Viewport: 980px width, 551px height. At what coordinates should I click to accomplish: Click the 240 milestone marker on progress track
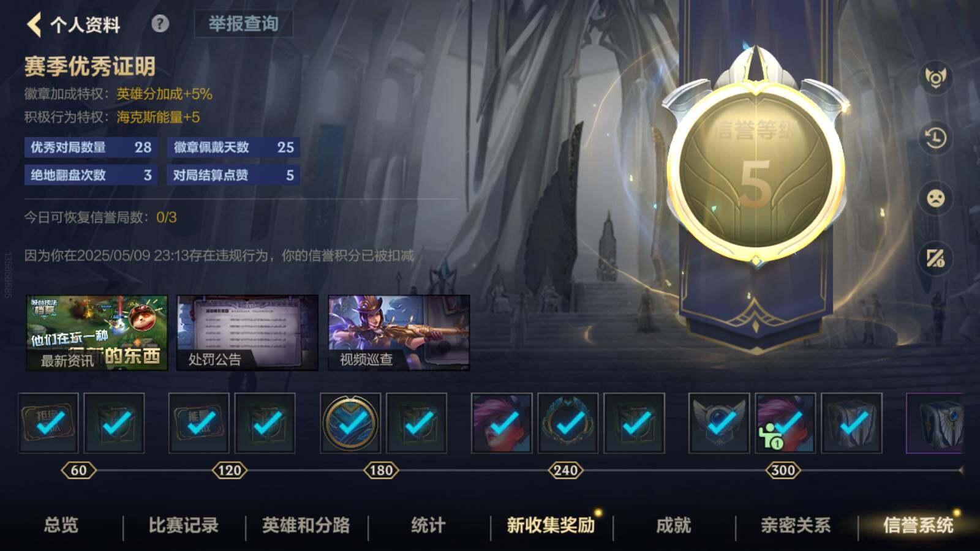[x=565, y=470]
